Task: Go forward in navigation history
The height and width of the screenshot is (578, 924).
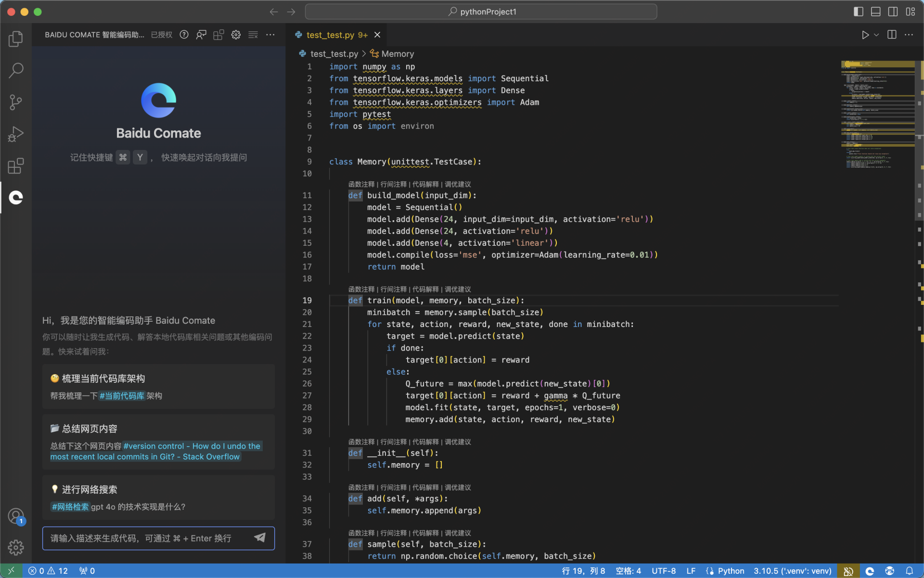Action: (291, 12)
